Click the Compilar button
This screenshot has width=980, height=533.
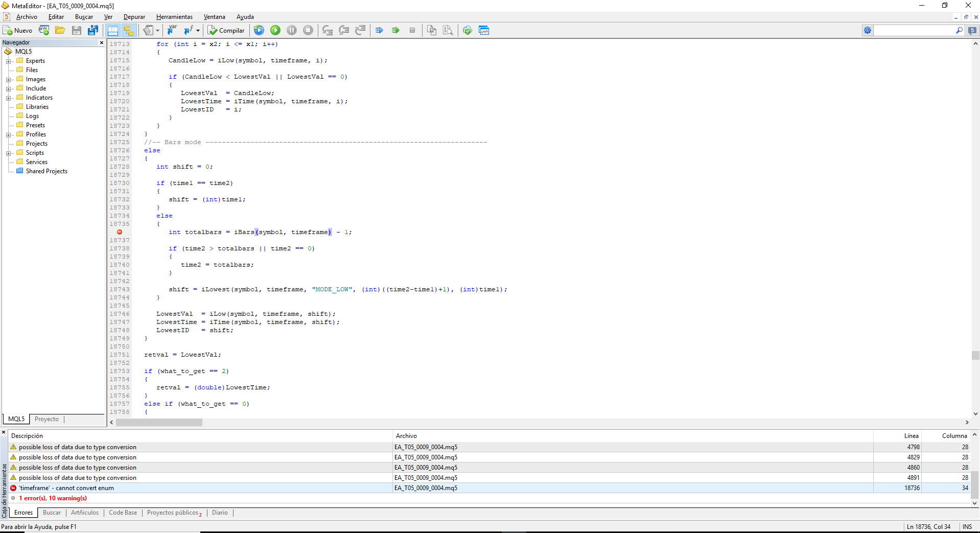click(226, 31)
